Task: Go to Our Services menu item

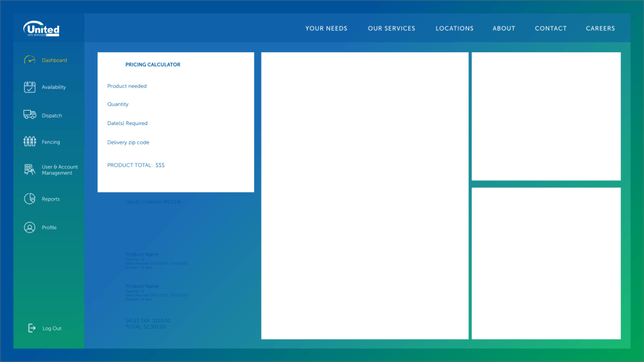Action: click(391, 28)
